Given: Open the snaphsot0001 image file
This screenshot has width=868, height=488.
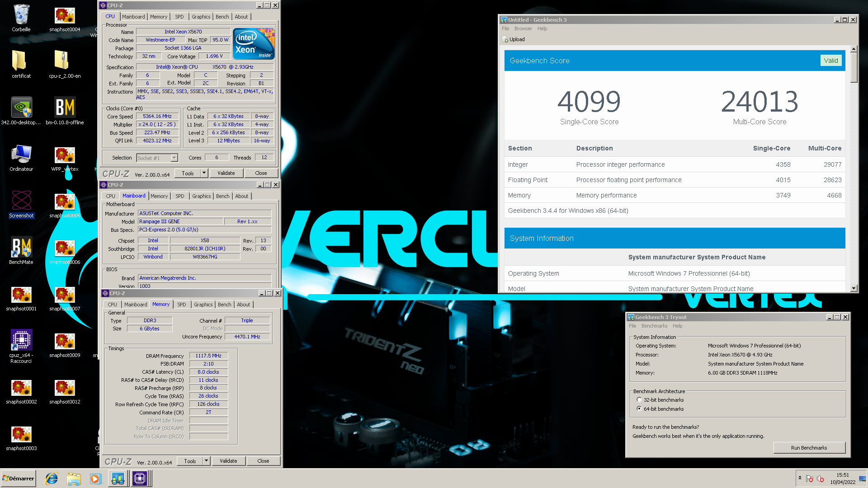Looking at the screenshot, I should click(x=21, y=297).
